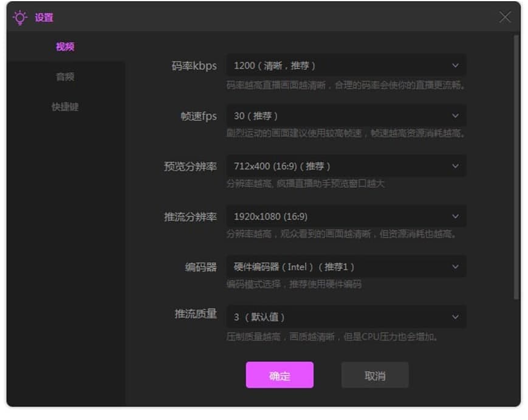Click the lightbulb settings icon in title bar
The height and width of the screenshot is (420, 528).
tap(20, 18)
